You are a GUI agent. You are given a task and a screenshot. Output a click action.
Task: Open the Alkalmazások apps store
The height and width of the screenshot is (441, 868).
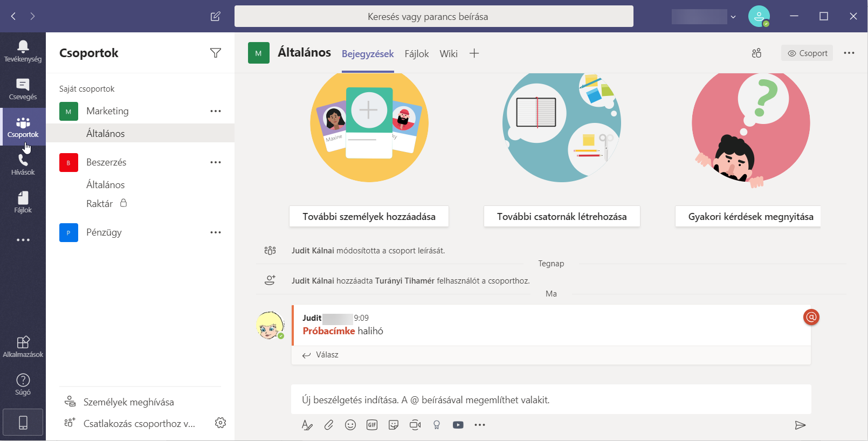tap(23, 347)
